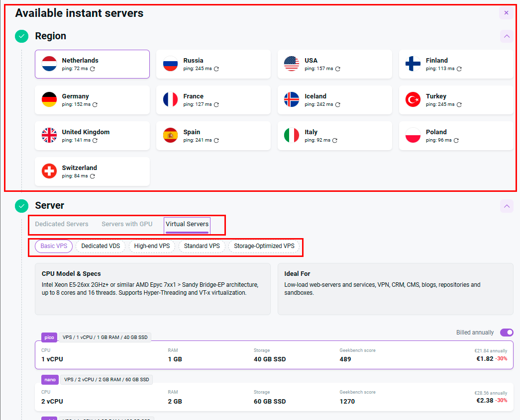This screenshot has width=520, height=420.
Task: Refresh ping for the Netherlands region
Action: point(93,69)
